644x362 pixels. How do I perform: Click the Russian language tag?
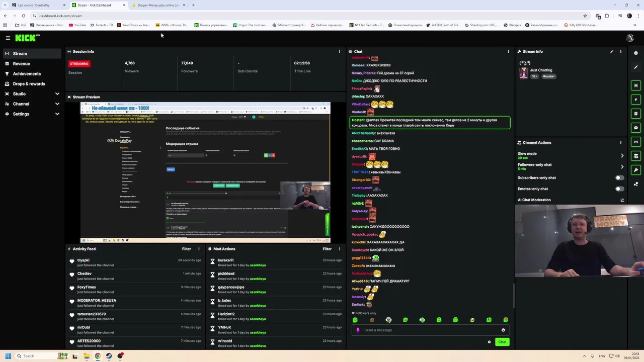pos(548,76)
